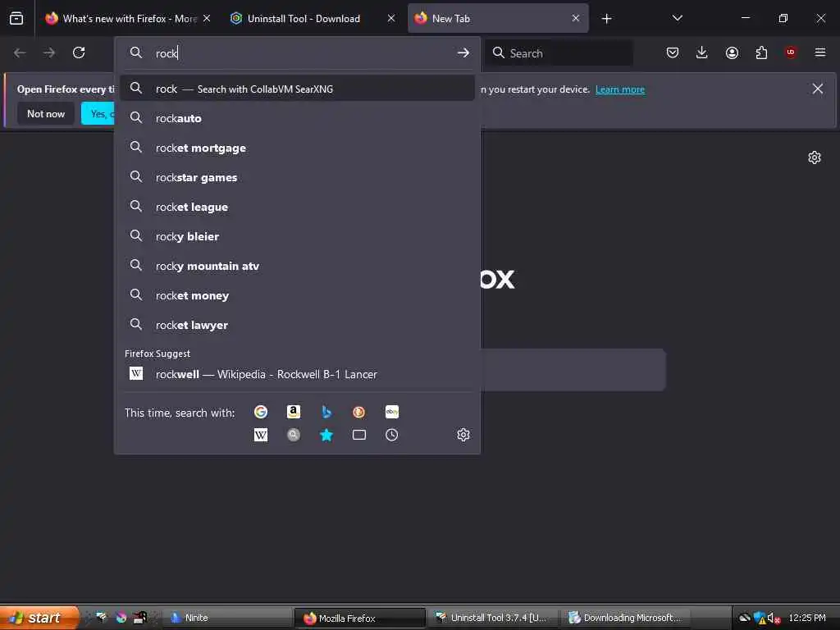Close the Uninstall Tool - Download tab

[x=391, y=19]
